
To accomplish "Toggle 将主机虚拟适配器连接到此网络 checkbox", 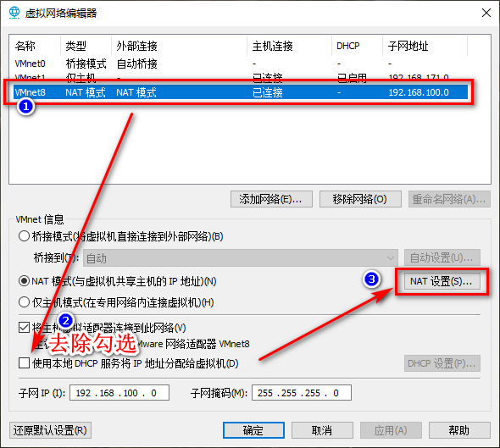I will [25, 327].
